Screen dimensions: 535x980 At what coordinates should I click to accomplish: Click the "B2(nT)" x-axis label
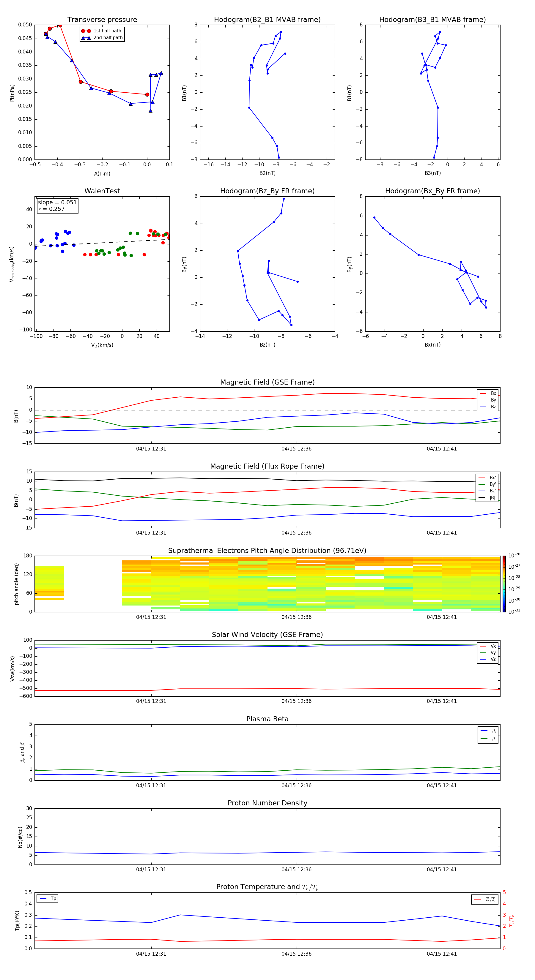(267, 173)
